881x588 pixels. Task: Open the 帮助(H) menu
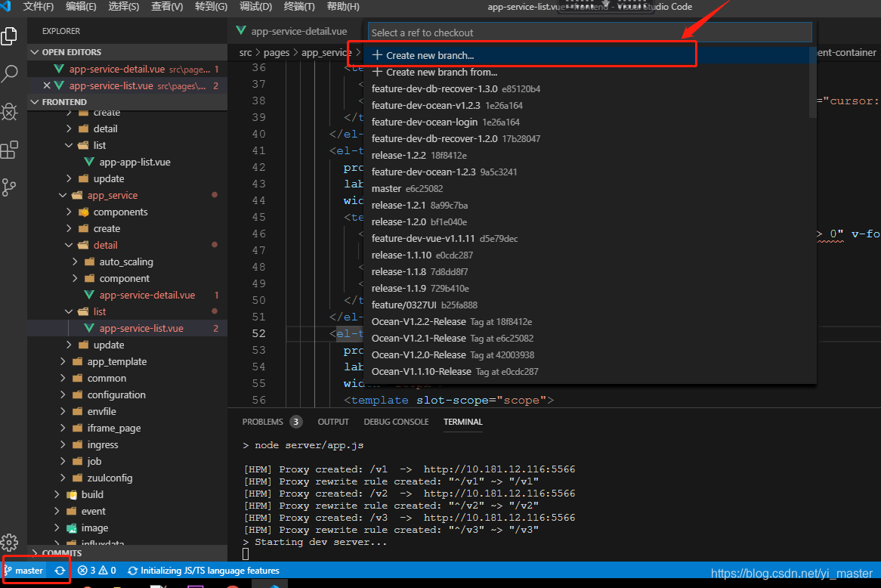(x=343, y=7)
